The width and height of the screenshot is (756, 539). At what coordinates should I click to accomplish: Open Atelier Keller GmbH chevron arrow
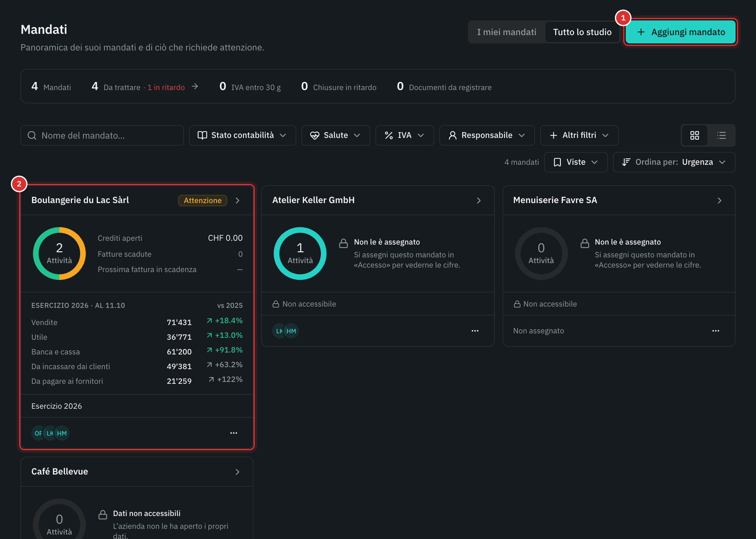point(479,201)
